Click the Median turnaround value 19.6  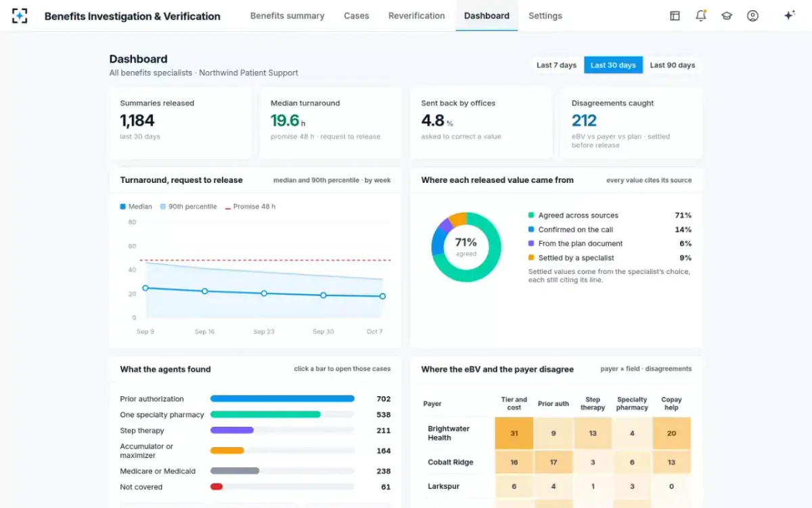(x=285, y=121)
